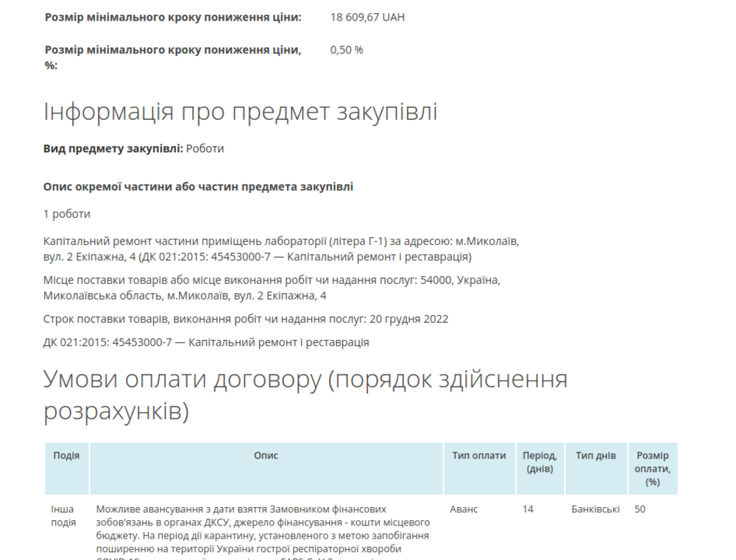The width and height of the screenshot is (736, 560).
Task: Click the 18 609,67 UAH step value
Action: point(367,17)
